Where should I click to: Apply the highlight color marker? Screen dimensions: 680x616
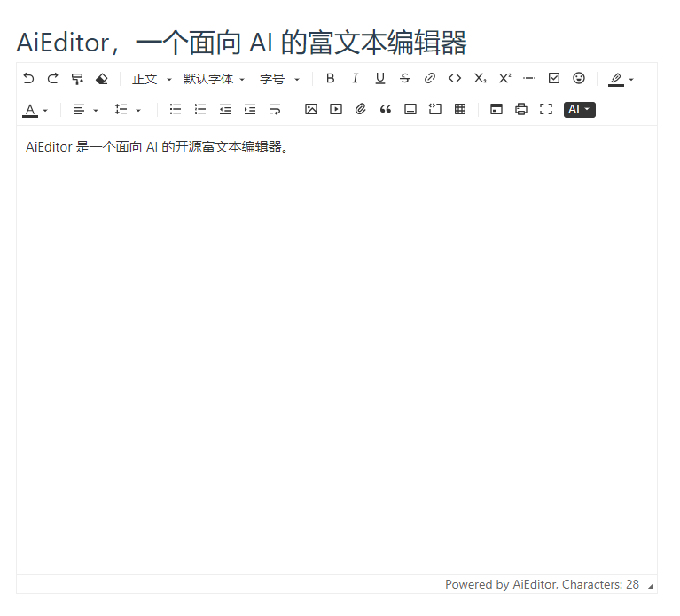point(616,80)
